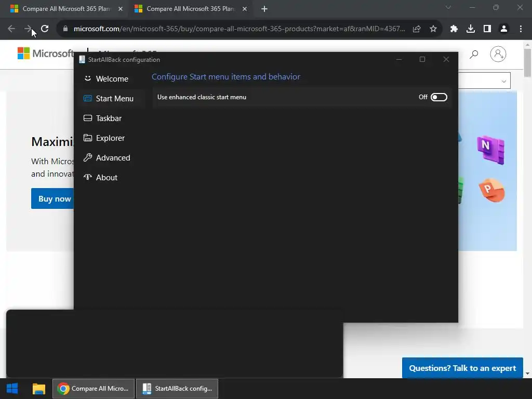The width and height of the screenshot is (532, 399).
Task: Click the About umbrella icon
Action: [x=87, y=177]
